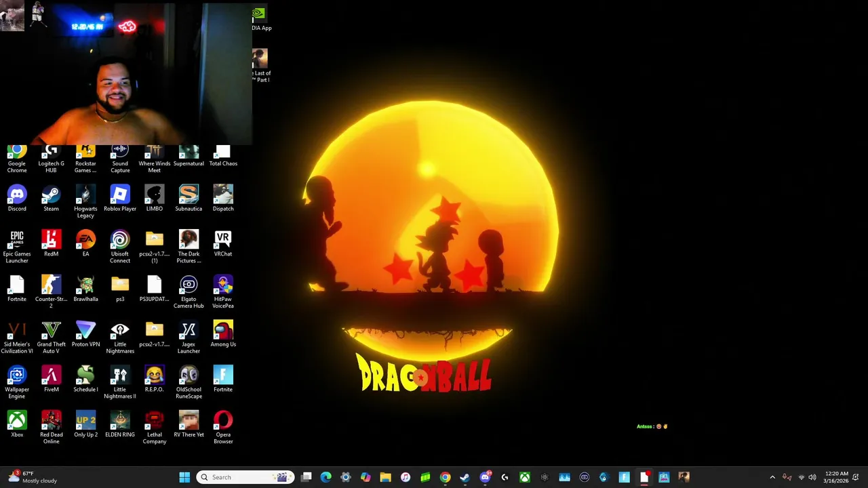Select the PS3UPDAT file icon
The image size is (868, 488).
pos(154,289)
